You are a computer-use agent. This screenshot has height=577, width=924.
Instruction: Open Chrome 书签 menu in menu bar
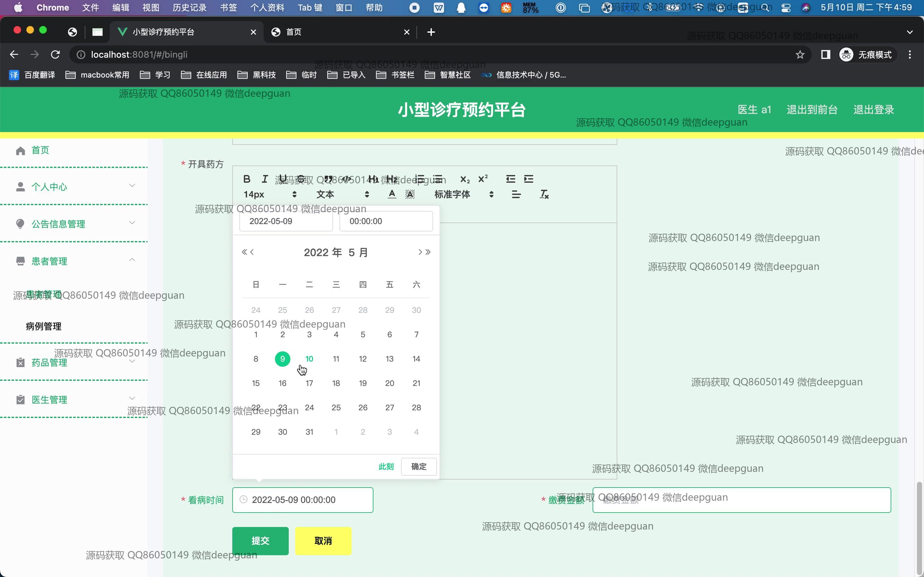228,8
